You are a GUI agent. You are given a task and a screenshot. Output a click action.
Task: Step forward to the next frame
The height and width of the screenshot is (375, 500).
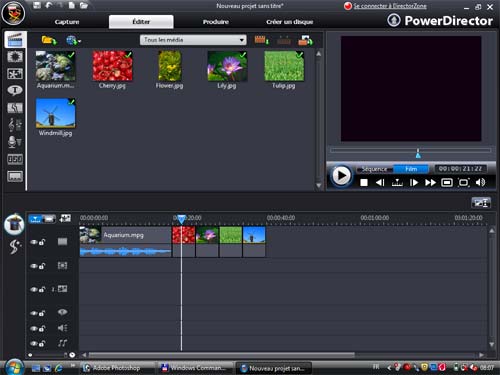click(x=414, y=182)
